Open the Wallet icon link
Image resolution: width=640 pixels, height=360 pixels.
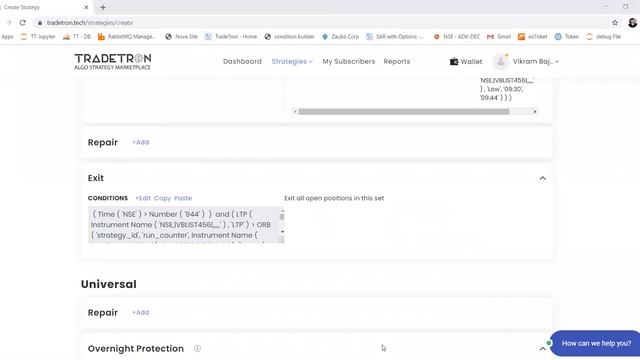pyautogui.click(x=454, y=62)
